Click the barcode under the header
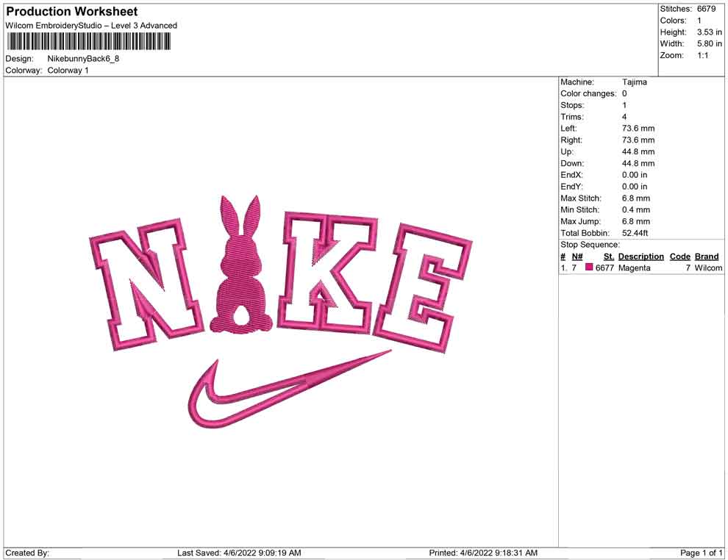 click(88, 42)
